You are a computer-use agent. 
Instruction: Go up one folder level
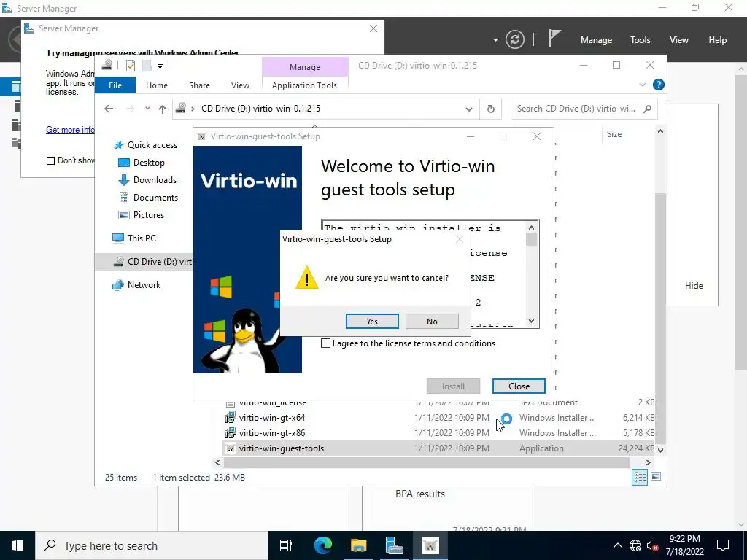(x=163, y=109)
